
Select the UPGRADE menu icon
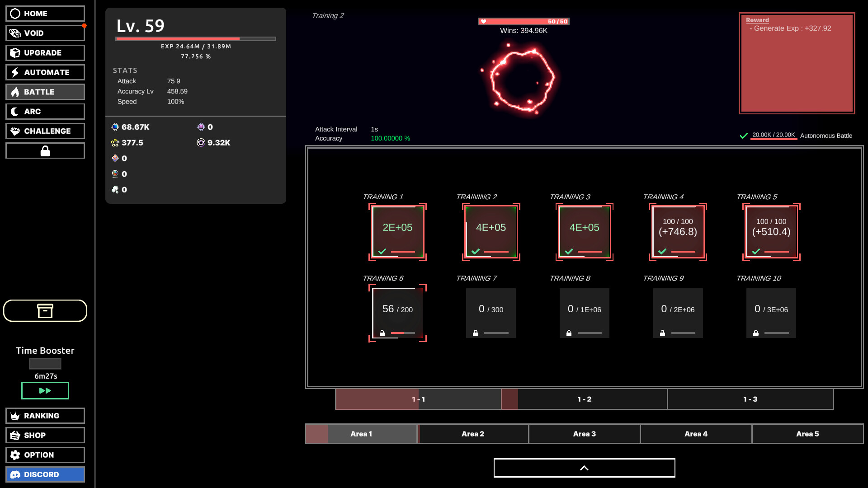pyautogui.click(x=45, y=52)
